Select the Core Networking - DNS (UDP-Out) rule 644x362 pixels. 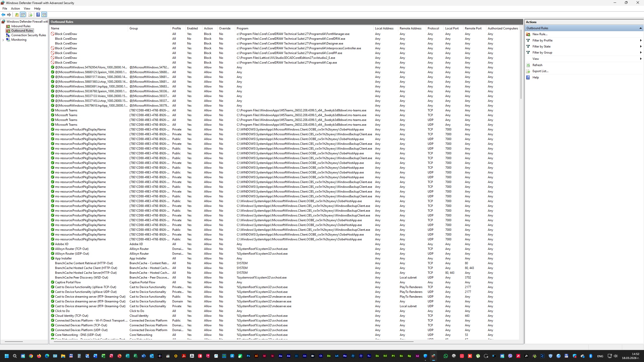click(x=284, y=335)
